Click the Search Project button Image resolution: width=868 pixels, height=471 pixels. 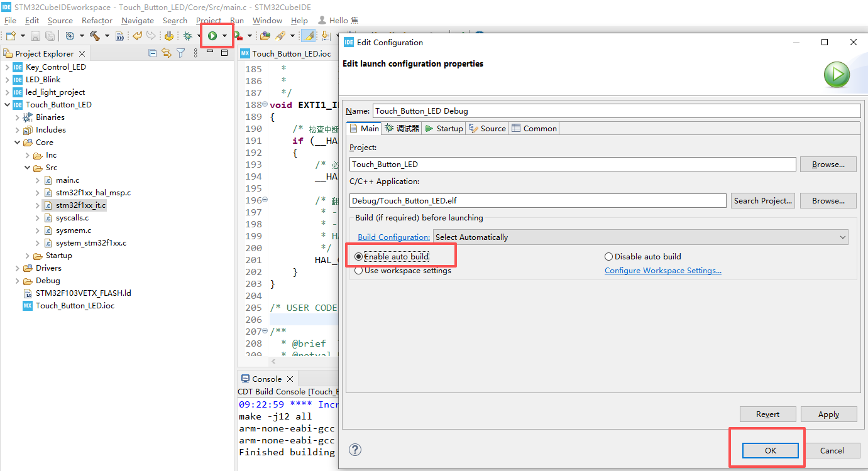click(x=763, y=201)
